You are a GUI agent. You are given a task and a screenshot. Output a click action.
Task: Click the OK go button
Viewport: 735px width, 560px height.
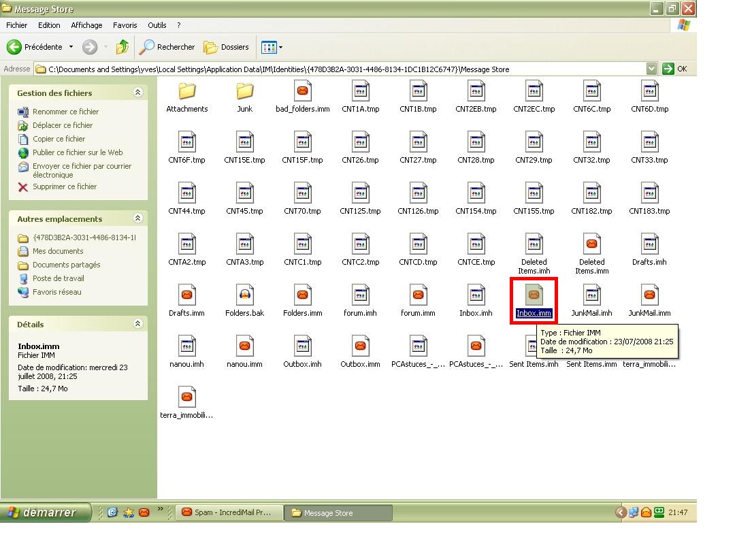click(x=674, y=69)
